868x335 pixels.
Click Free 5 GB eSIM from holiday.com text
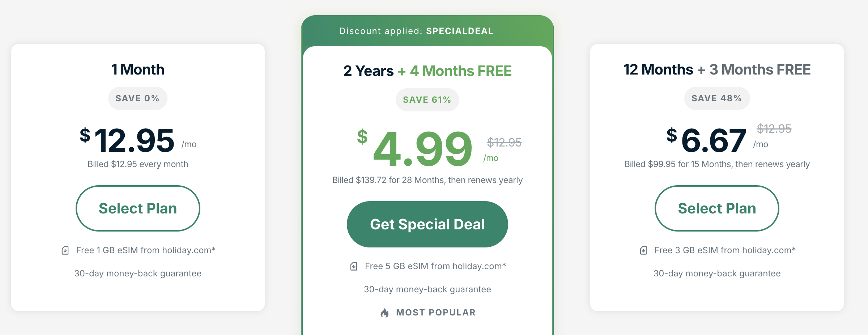click(x=435, y=266)
